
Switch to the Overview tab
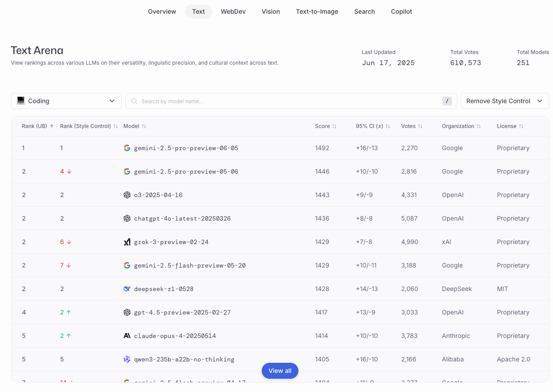(162, 12)
